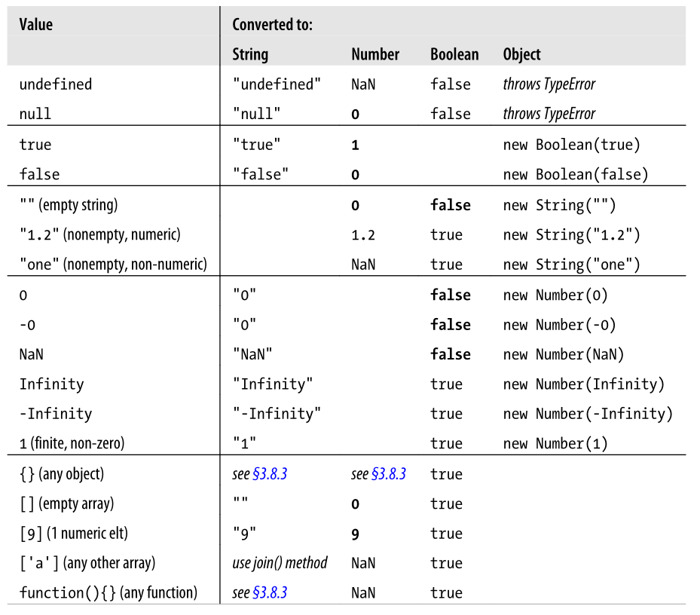Viewport: 700px width, 615px height.
Task: Click 'throws TypeError' in the null row
Action: [549, 114]
